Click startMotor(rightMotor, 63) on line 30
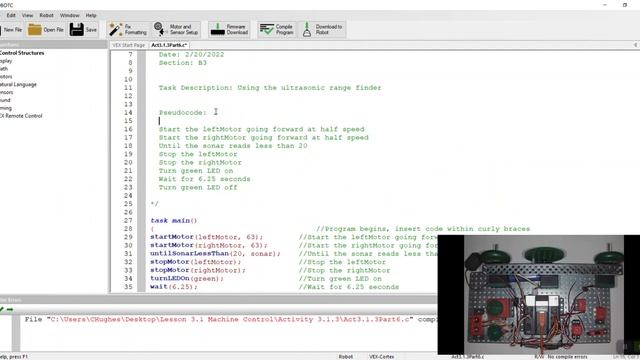 (x=209, y=245)
